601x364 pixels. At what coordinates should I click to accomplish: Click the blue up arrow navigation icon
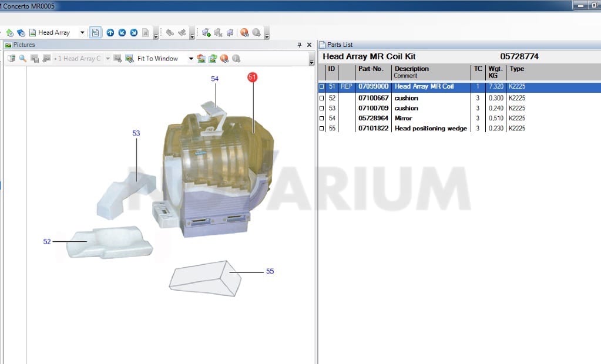pos(110,32)
